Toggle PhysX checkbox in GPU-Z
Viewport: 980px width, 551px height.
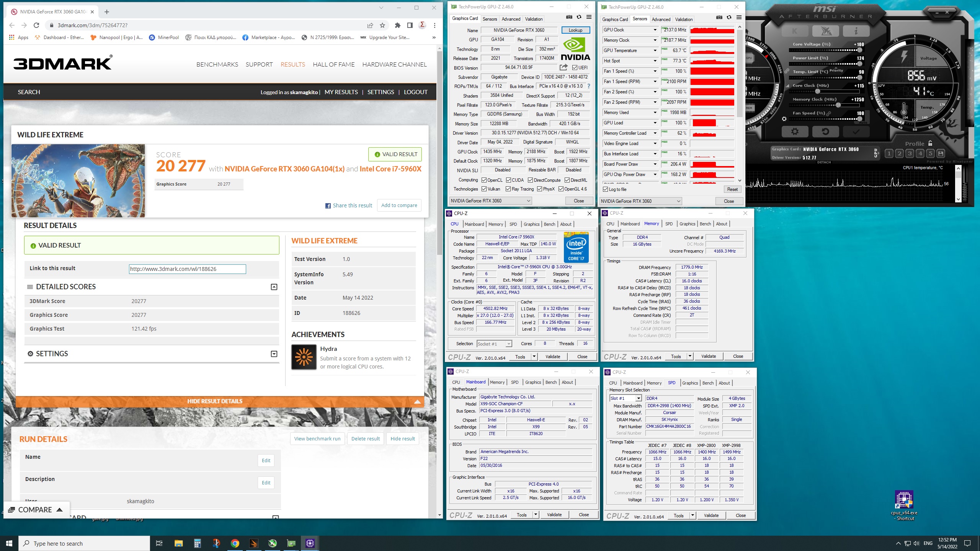tap(540, 189)
